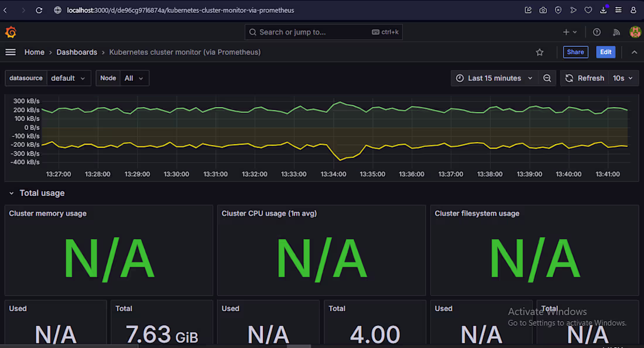Collapse the Total usage row

[12, 193]
